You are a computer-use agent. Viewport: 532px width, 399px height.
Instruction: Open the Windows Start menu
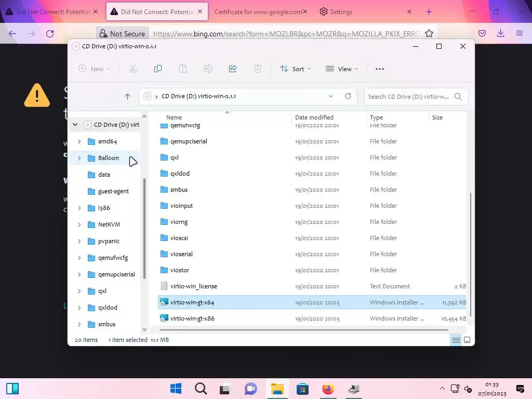(176, 389)
